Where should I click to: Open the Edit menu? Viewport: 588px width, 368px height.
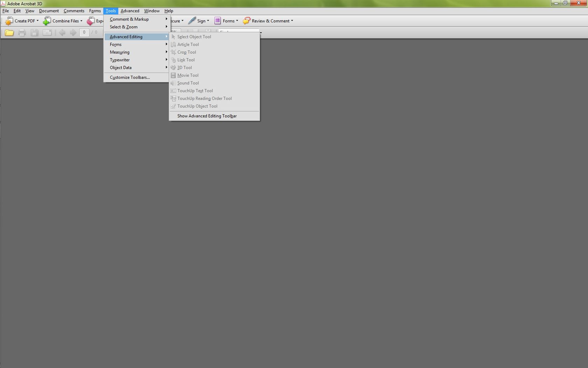[17, 11]
